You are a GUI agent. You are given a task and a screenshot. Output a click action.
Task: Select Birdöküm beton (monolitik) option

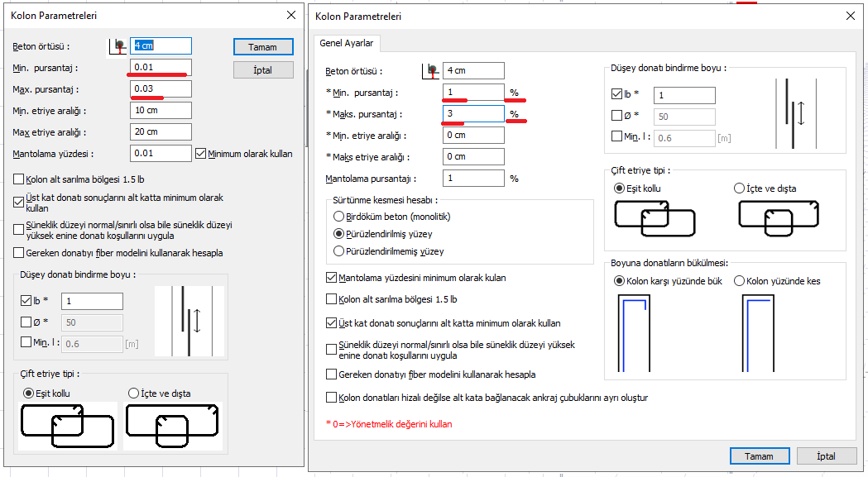pyautogui.click(x=338, y=217)
